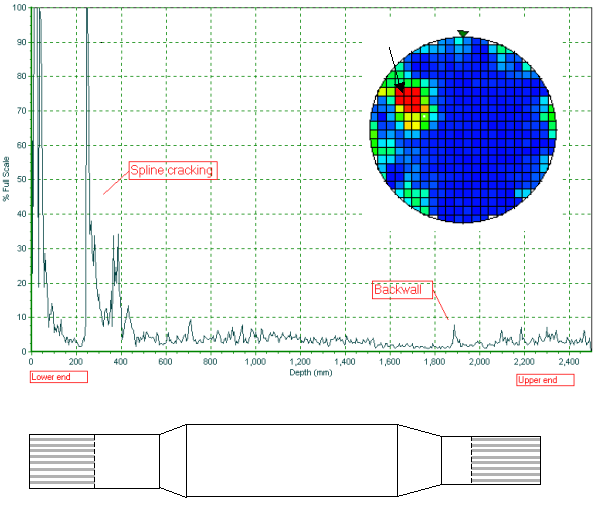Viewport: 599px width, 505px height.
Task: Click the 'Lower end' label box
Action: click(59, 377)
